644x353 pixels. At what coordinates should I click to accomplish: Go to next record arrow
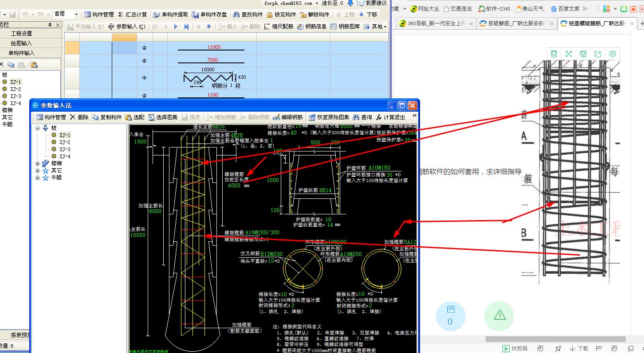tap(176, 27)
